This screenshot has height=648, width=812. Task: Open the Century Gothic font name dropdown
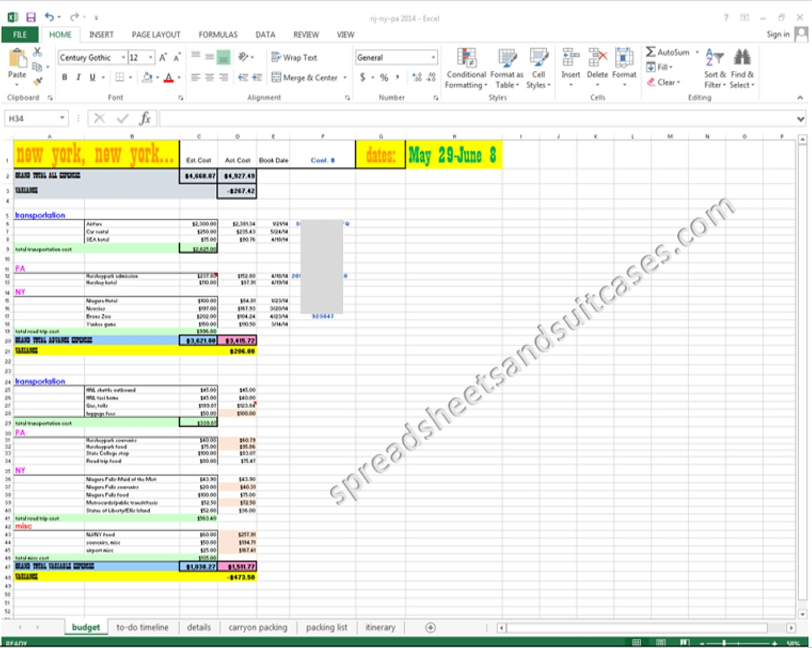point(123,58)
